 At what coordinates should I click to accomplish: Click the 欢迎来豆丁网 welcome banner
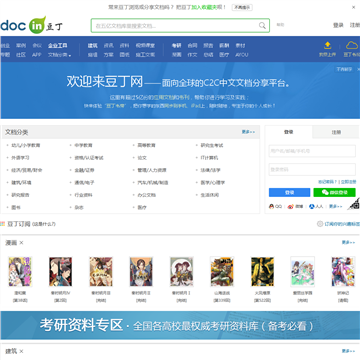(x=180, y=90)
